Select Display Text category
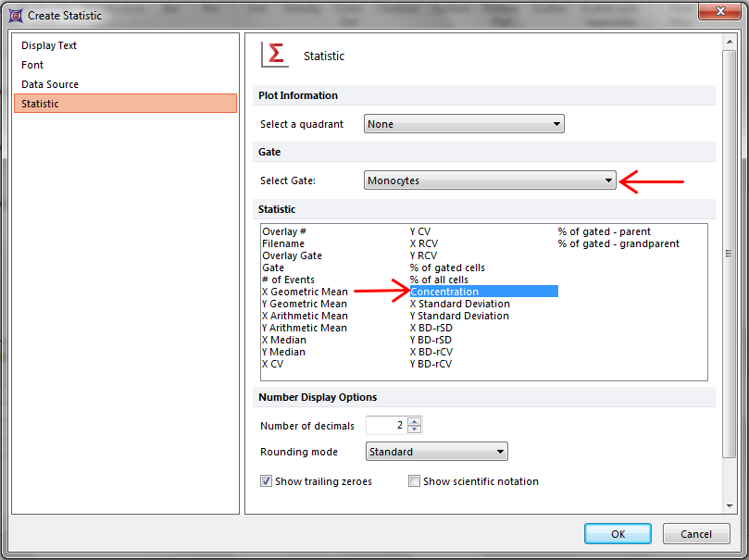This screenshot has width=749, height=560. coord(49,45)
